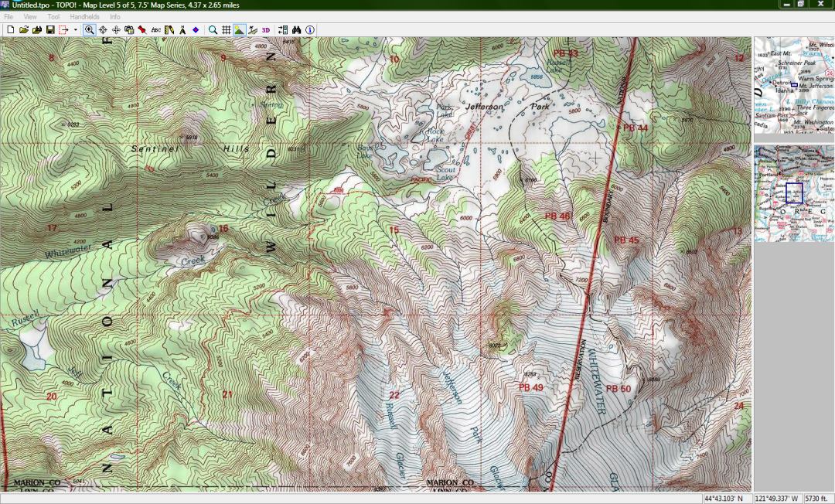Open the blue info icon
835x504 pixels.
tap(309, 30)
